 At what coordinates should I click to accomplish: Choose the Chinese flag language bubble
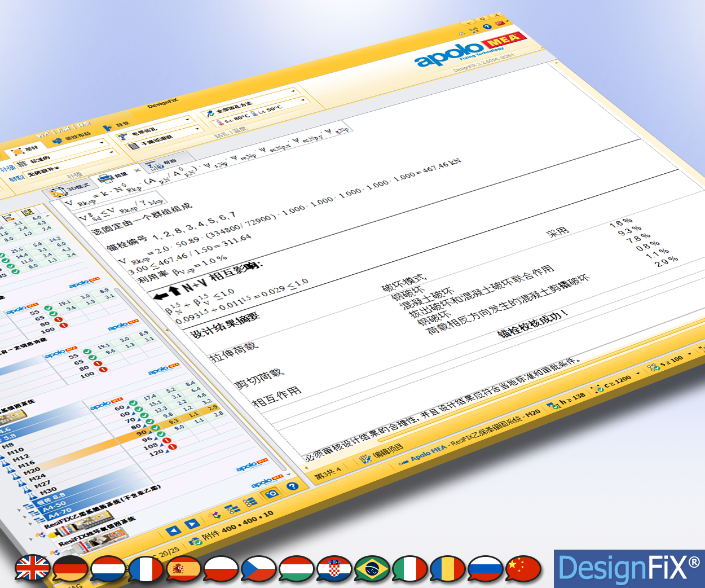(x=524, y=569)
